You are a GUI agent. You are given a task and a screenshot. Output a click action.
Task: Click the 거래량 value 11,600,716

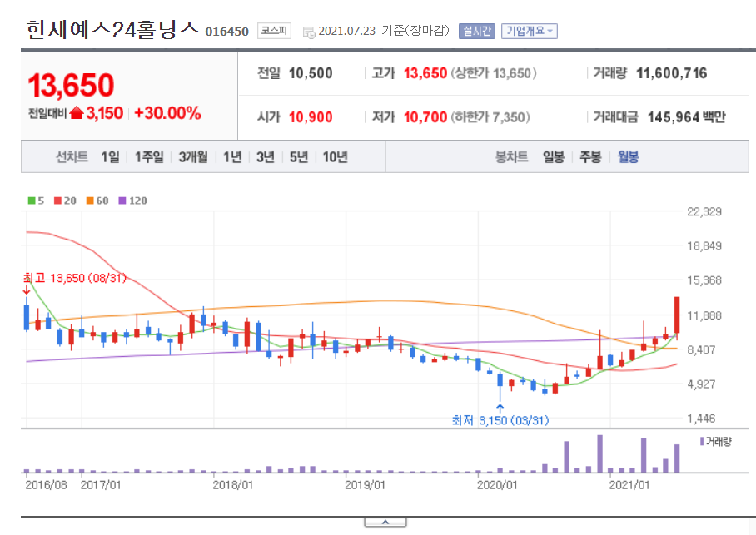coord(672,73)
